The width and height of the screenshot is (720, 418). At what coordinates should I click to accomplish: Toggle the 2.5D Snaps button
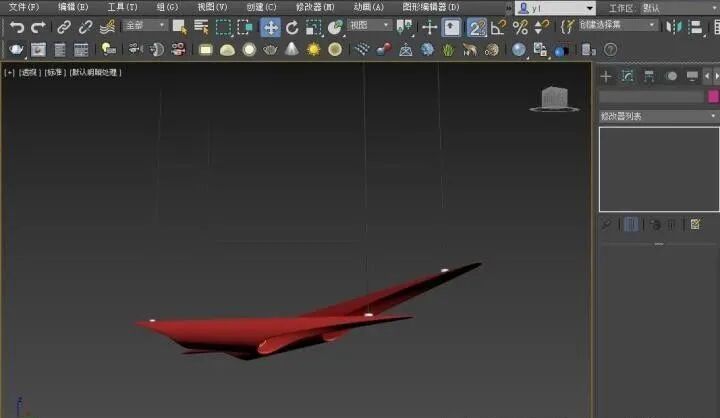coord(477,28)
